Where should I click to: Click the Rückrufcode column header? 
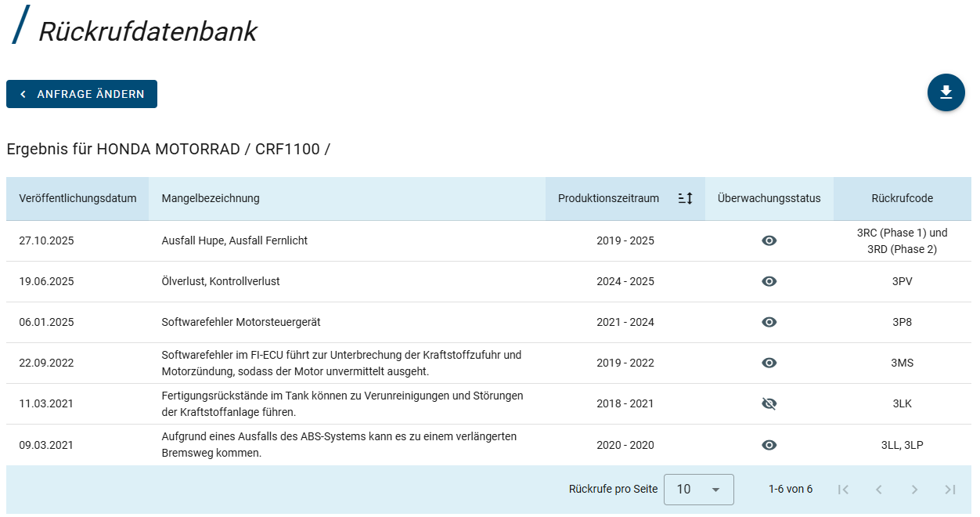(903, 198)
